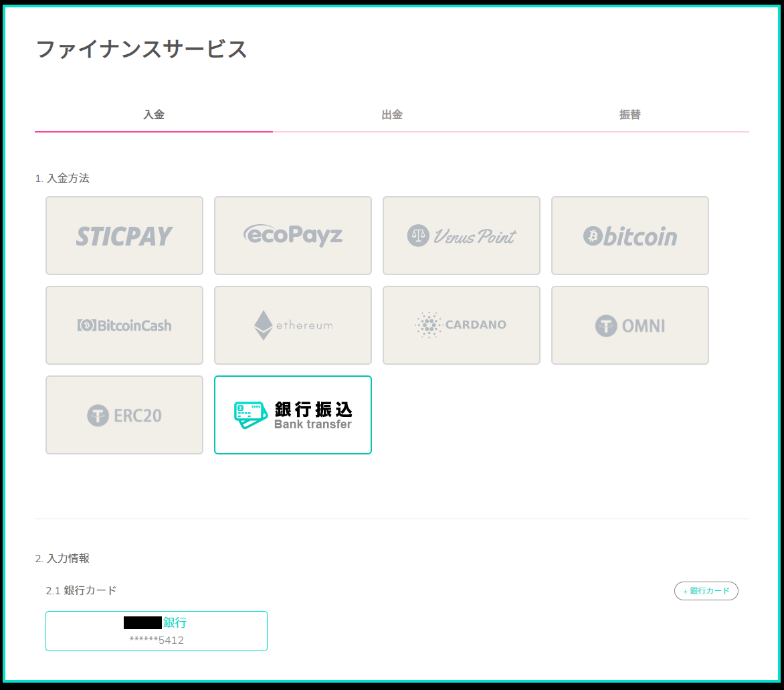
Task: Choose the OMNI Tether deposit option
Action: [630, 325]
